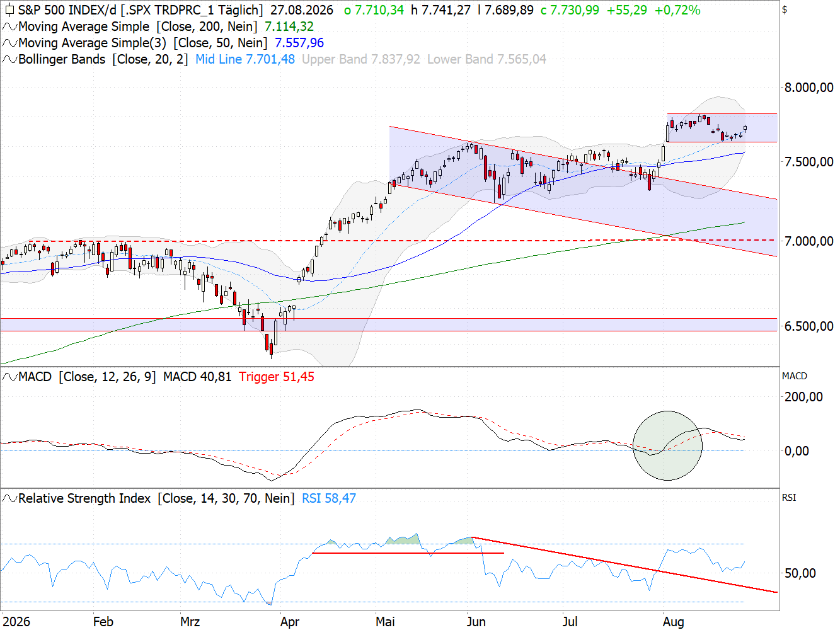Click the Feb label on the time axis

point(103,622)
